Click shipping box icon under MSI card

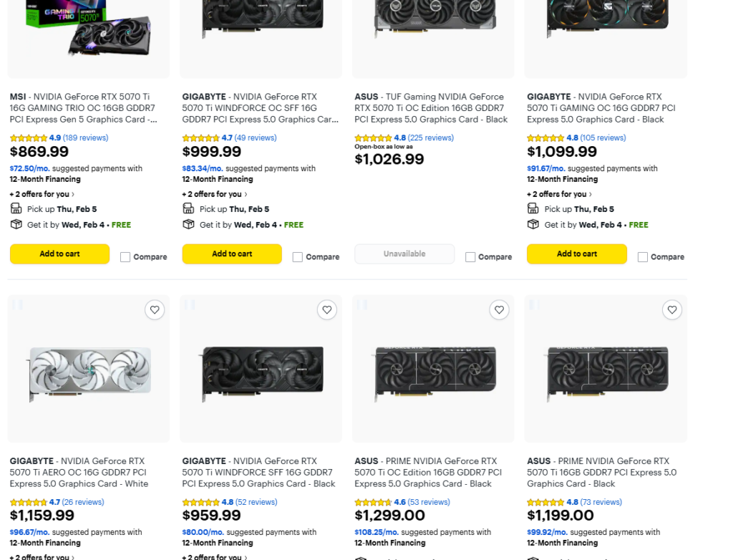pyautogui.click(x=16, y=224)
